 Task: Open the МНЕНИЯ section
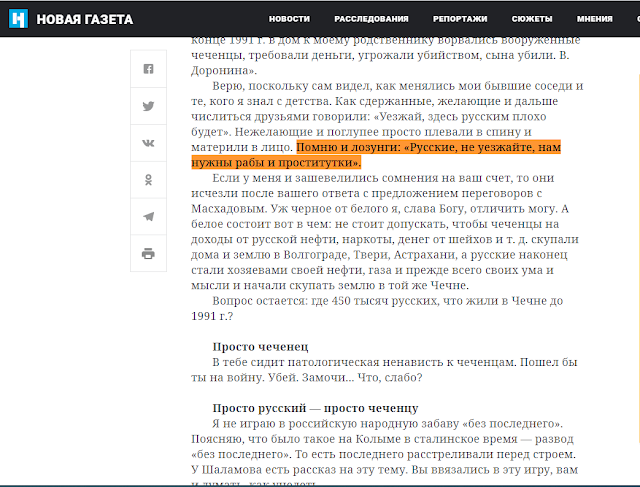(x=594, y=19)
